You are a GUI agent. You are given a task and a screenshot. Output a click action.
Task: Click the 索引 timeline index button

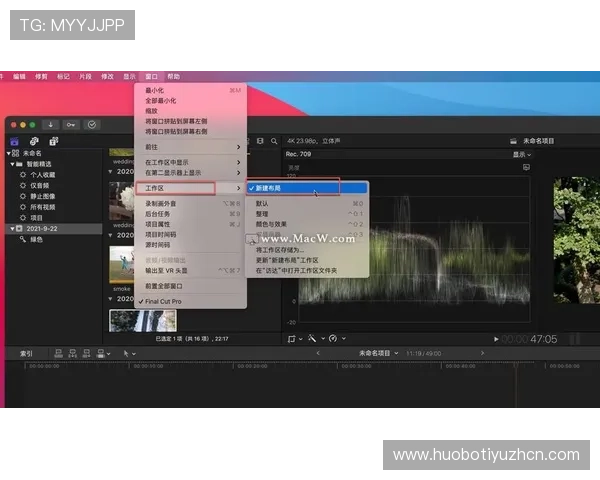(26, 354)
